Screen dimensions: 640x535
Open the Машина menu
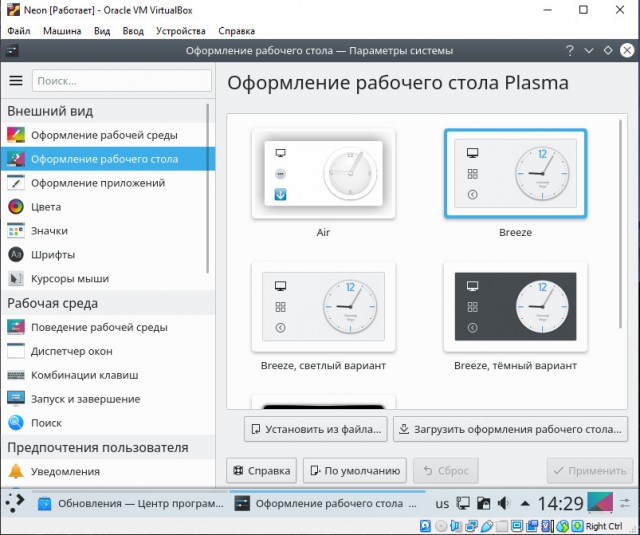[x=62, y=31]
